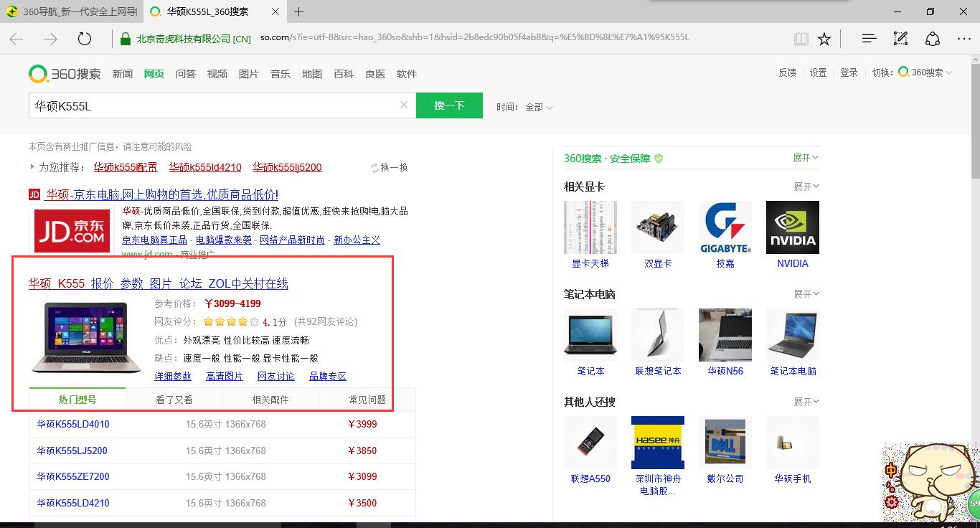Make a web note pen icon
The image size is (980, 528).
tap(900, 39)
